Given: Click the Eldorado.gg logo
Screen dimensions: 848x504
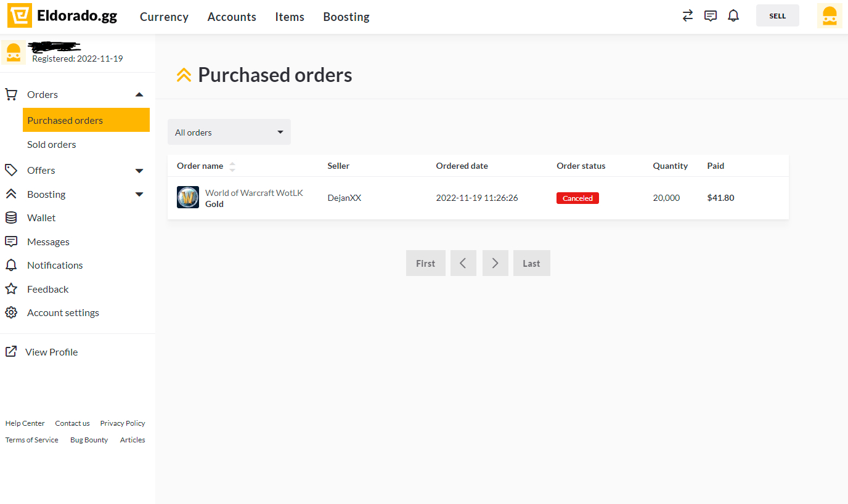Looking at the screenshot, I should pyautogui.click(x=62, y=15).
